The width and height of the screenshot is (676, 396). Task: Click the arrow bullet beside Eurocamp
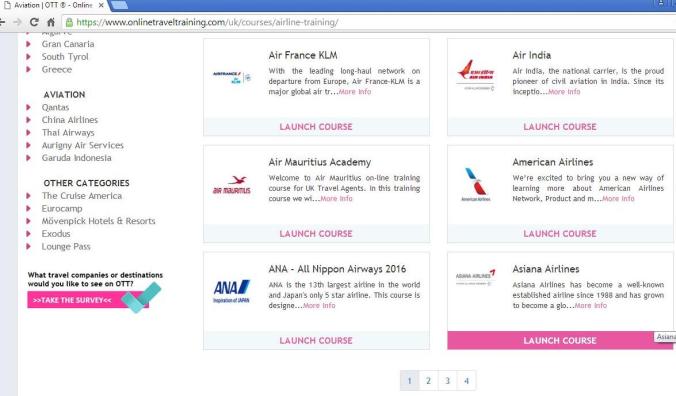[x=29, y=209]
